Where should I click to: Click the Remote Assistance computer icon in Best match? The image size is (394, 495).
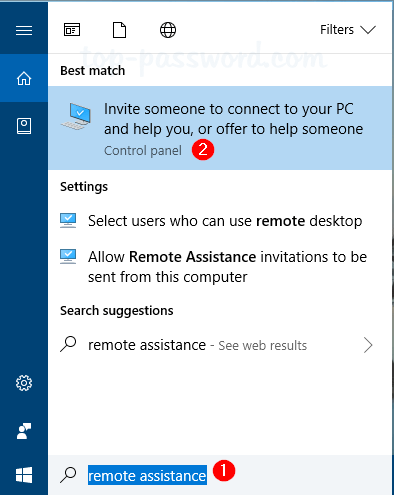[x=76, y=116]
